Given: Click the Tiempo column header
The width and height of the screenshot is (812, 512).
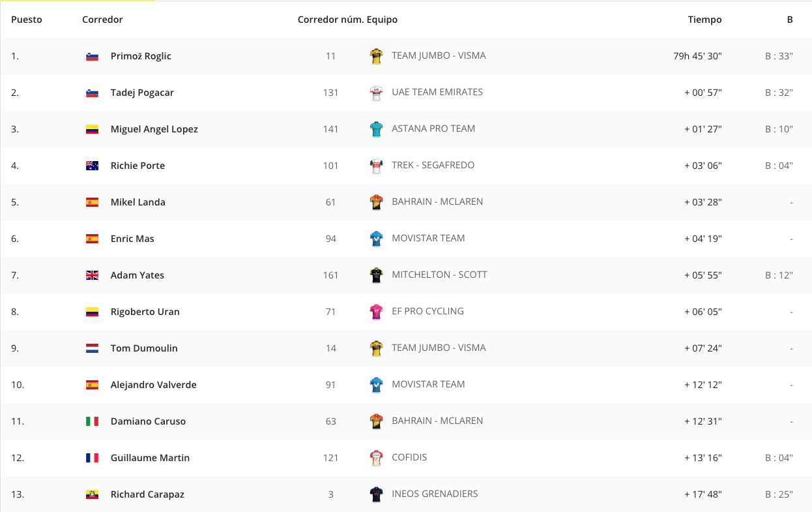Looking at the screenshot, I should coord(704,20).
